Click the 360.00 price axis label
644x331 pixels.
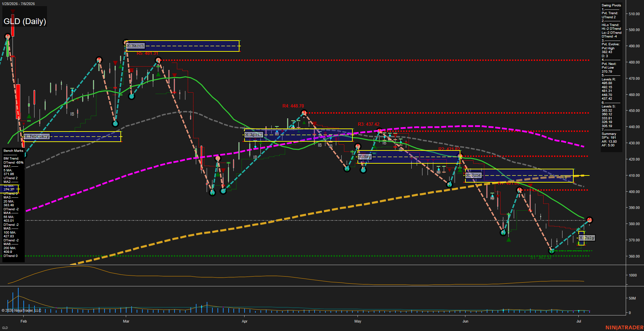click(634, 256)
